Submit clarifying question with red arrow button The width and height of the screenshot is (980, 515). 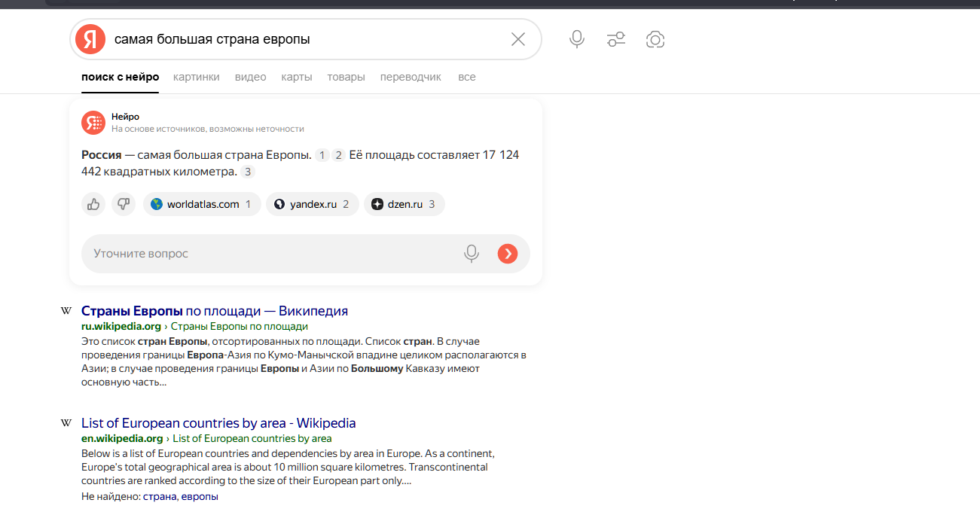(508, 254)
